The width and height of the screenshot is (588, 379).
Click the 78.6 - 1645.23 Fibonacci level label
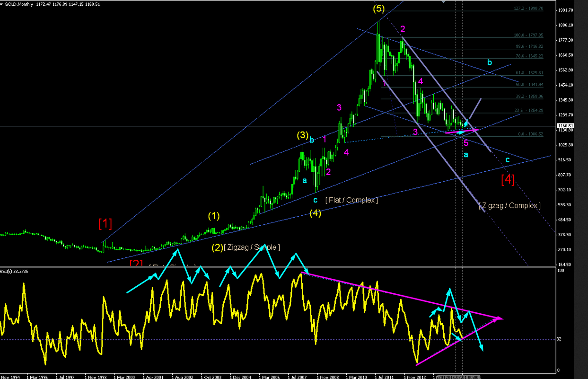pos(529,56)
